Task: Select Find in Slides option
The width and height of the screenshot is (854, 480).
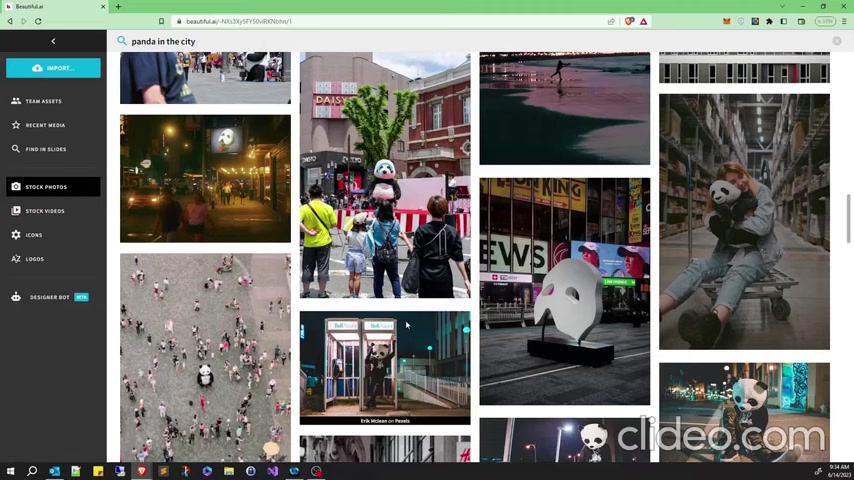Action: coord(53,149)
